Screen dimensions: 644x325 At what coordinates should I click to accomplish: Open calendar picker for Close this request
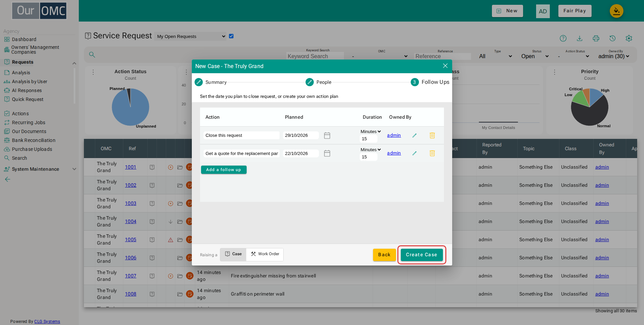pos(327,135)
